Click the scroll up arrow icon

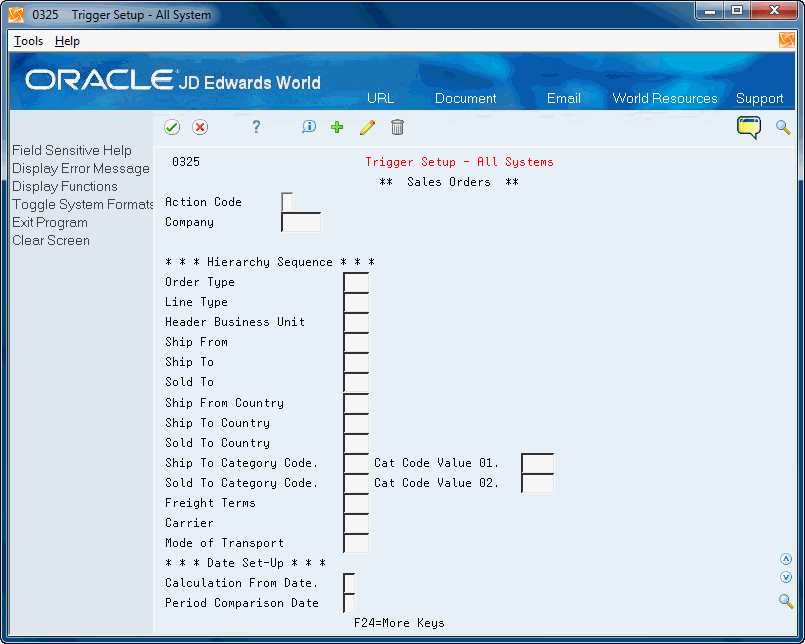point(785,559)
